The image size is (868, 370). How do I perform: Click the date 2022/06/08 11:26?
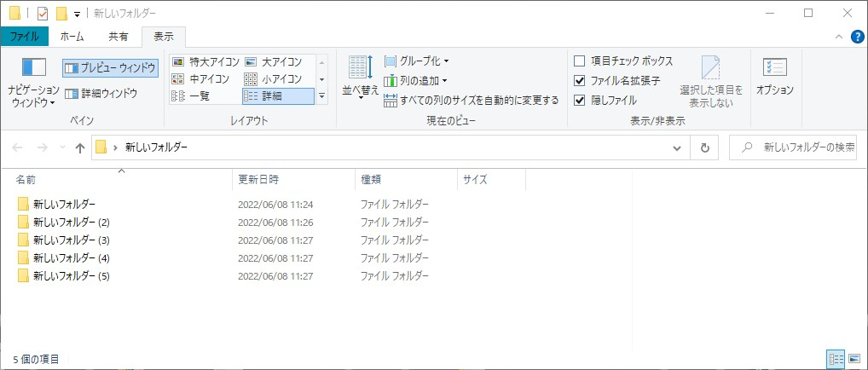coord(275,223)
